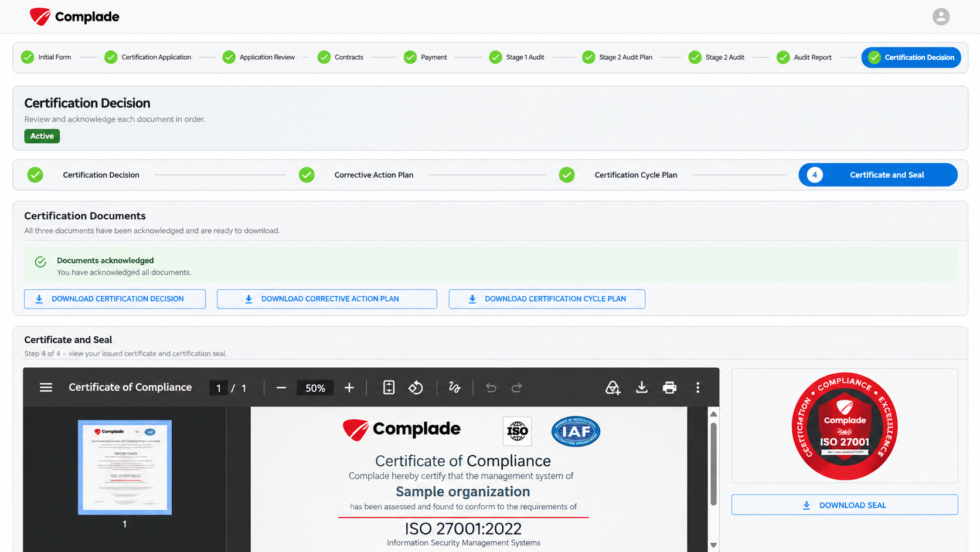Click the Download Seal button
The width and height of the screenshot is (980, 552).
click(845, 505)
